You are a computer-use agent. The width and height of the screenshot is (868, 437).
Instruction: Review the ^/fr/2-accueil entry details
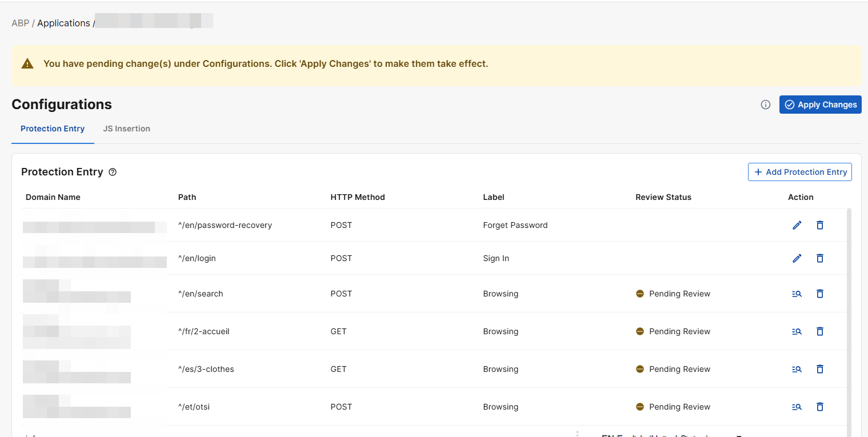coord(797,331)
